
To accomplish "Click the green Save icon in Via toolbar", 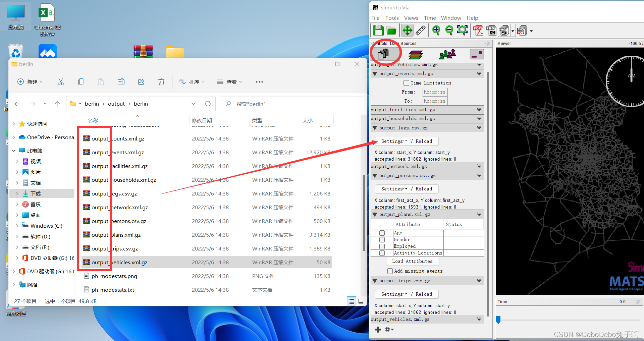I will tap(378, 31).
